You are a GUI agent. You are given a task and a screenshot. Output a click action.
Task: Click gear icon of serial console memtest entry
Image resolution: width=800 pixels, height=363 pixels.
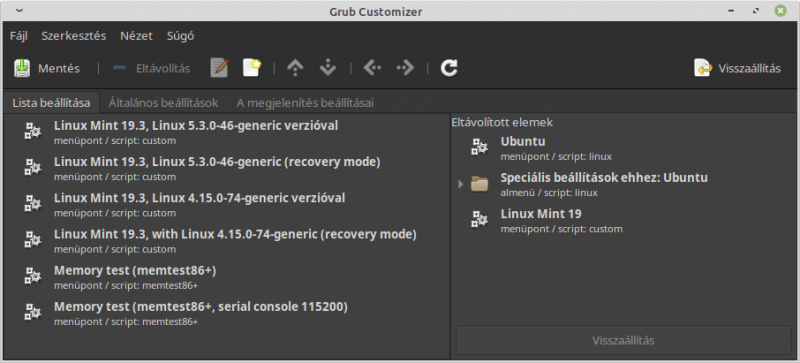(x=33, y=312)
